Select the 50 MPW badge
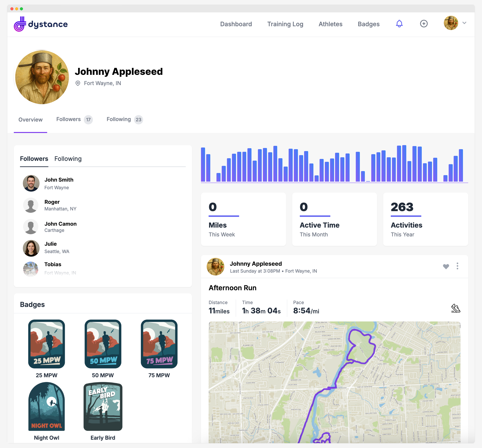The height and width of the screenshot is (448, 482). pyautogui.click(x=103, y=344)
